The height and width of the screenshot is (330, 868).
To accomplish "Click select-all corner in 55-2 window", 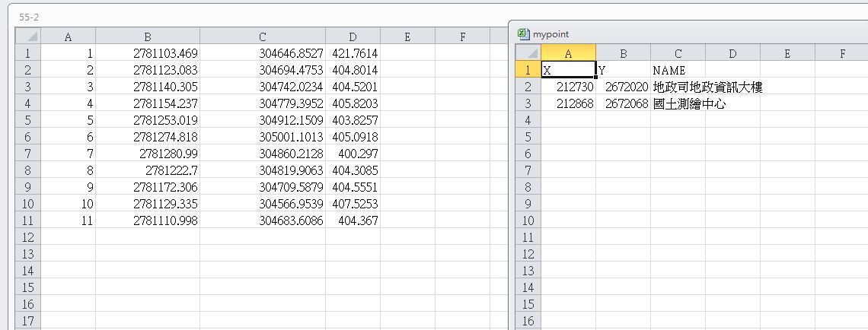I will coord(27,36).
